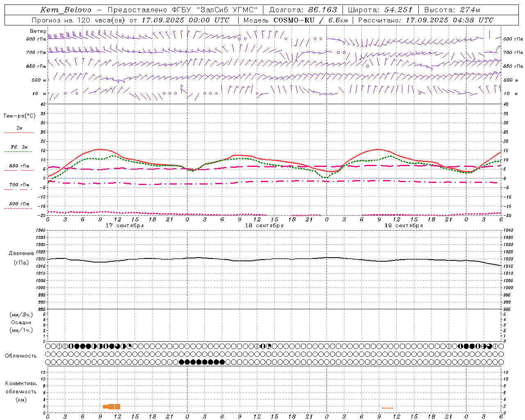
Task: Click the thin orange convective line
Action: [388, 408]
